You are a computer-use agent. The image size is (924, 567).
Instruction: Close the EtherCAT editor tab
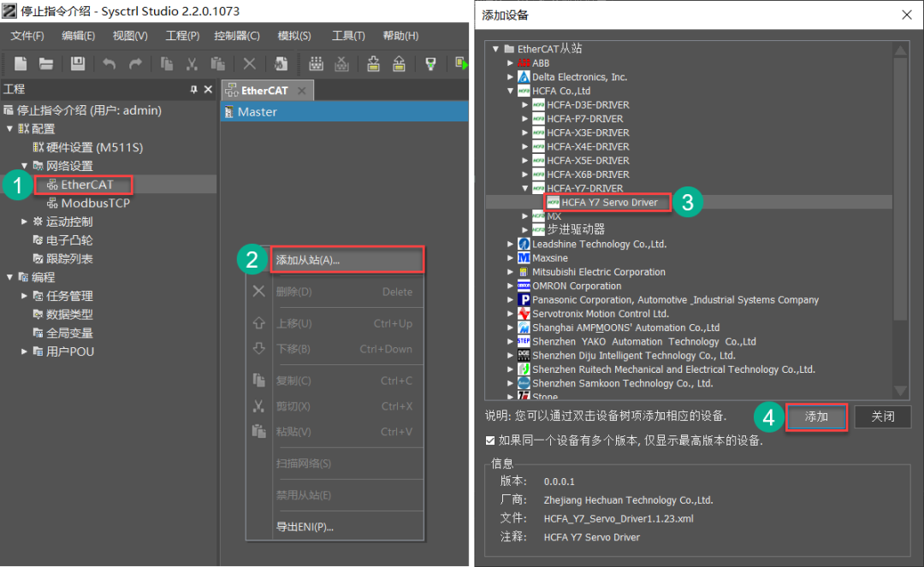click(x=302, y=91)
